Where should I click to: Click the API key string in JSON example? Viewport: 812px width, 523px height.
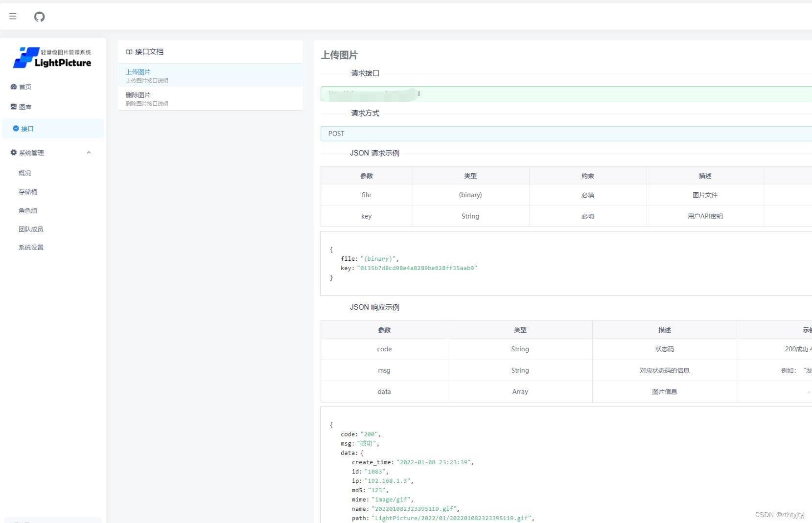[x=417, y=268]
